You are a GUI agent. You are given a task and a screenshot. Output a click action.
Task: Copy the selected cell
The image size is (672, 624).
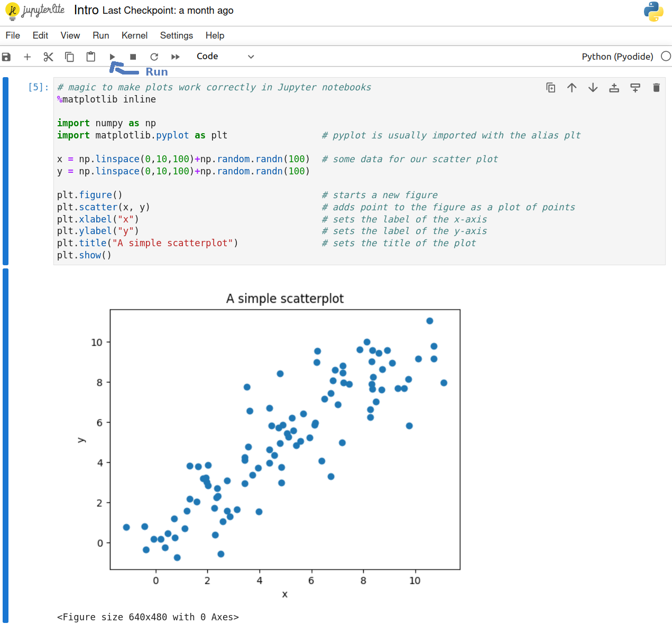(x=69, y=57)
